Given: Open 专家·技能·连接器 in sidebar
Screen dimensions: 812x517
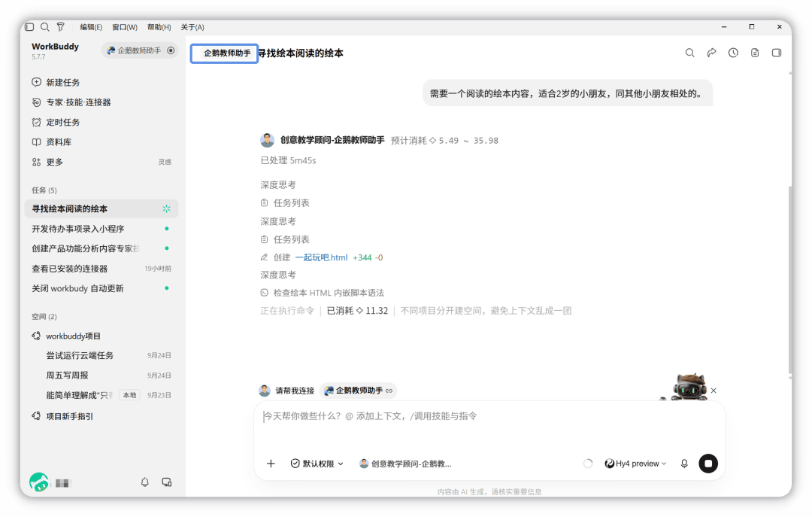Looking at the screenshot, I should pos(71,102).
